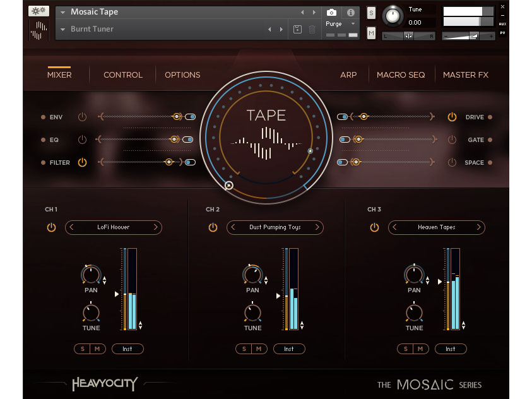Click the GATE amount slider handle

[x=358, y=139]
